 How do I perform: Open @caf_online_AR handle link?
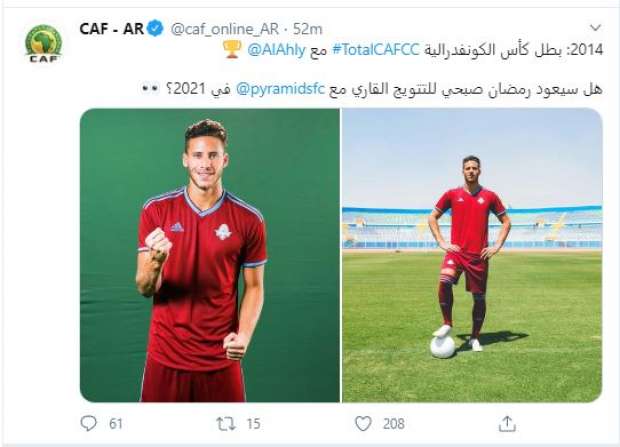[225, 29]
